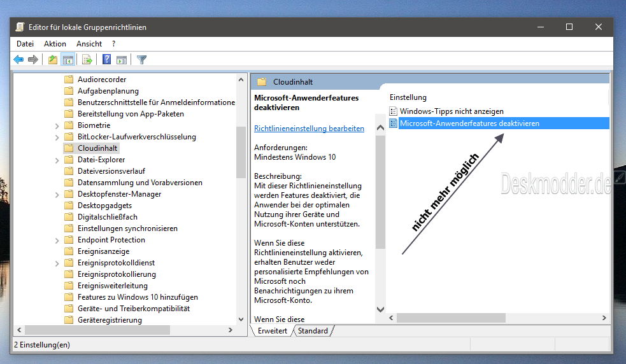Click description pane scroll down arrow
Viewport: 626px width, 364px height.
(x=380, y=309)
